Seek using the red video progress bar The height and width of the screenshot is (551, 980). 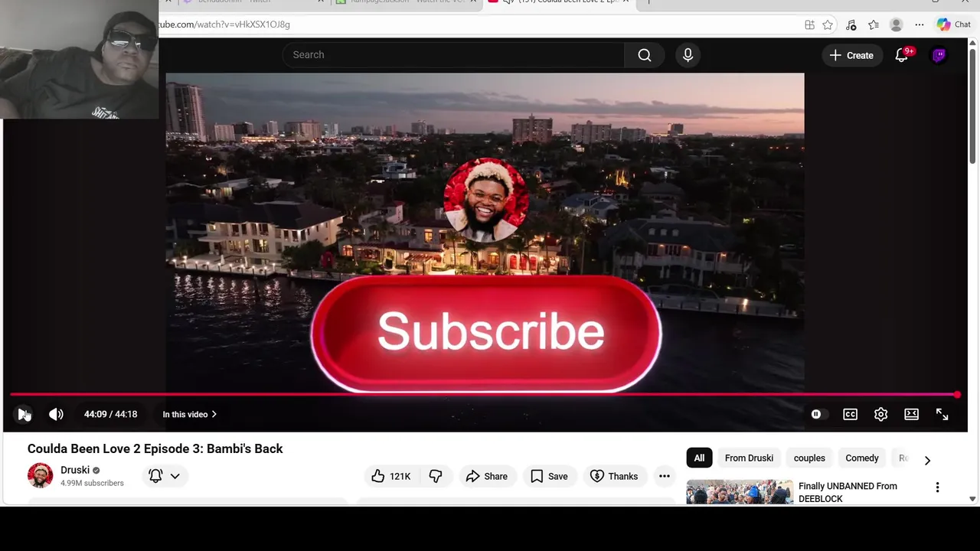(x=484, y=395)
